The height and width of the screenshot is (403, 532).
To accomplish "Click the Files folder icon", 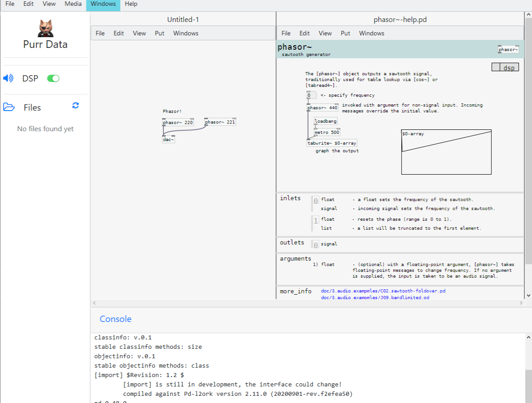I will tap(8, 107).
